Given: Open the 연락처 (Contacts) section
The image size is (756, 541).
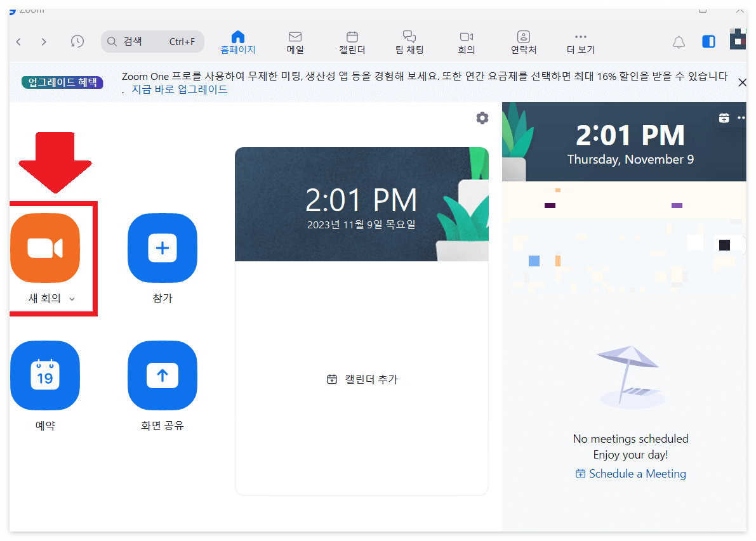Looking at the screenshot, I should 523,42.
